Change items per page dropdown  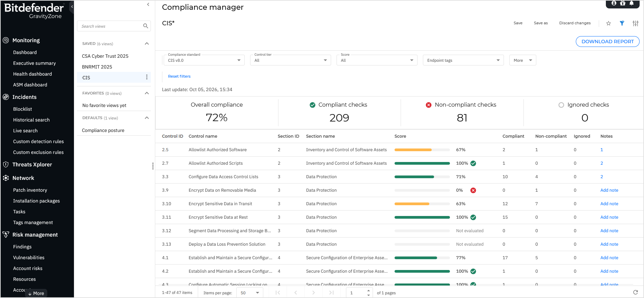point(250,293)
